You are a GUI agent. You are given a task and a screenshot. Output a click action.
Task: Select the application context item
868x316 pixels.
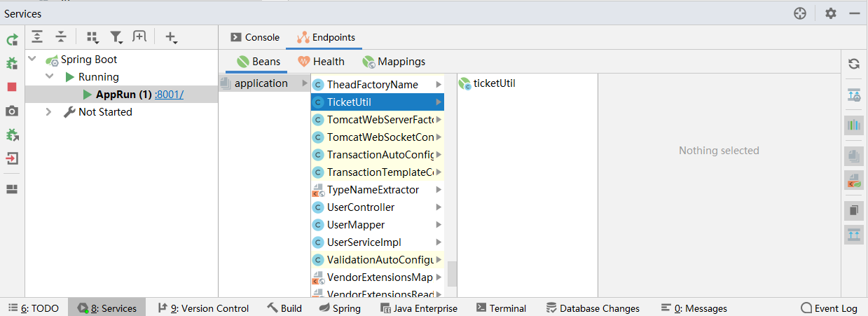(264, 83)
